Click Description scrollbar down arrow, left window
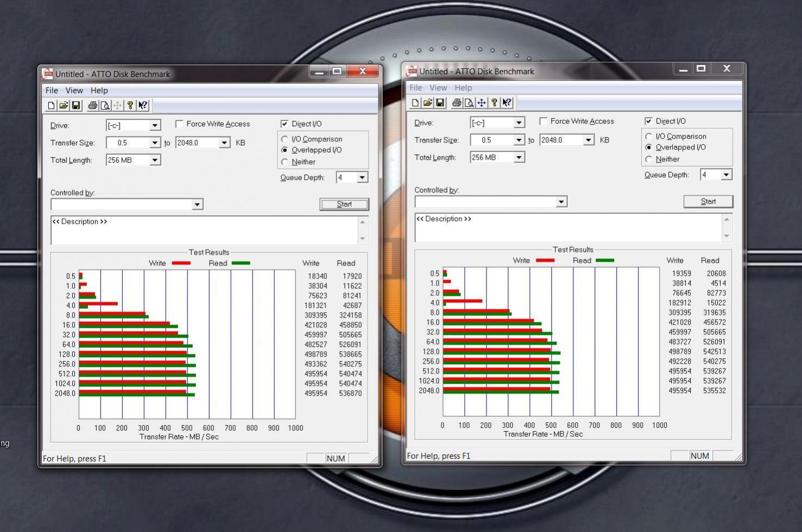802x532 pixels. pos(363,239)
